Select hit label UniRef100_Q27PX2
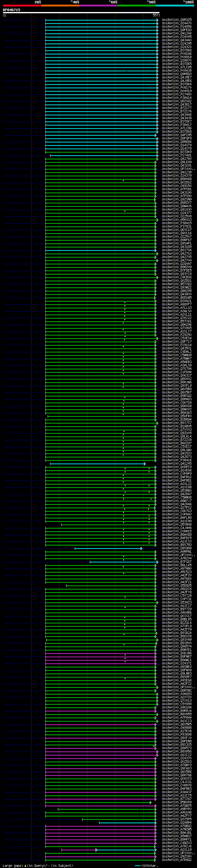This screenshot has height=868, width=197. click(177, 507)
